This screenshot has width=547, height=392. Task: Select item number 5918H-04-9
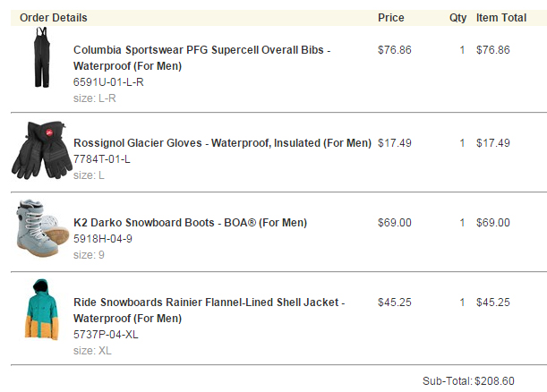(103, 239)
